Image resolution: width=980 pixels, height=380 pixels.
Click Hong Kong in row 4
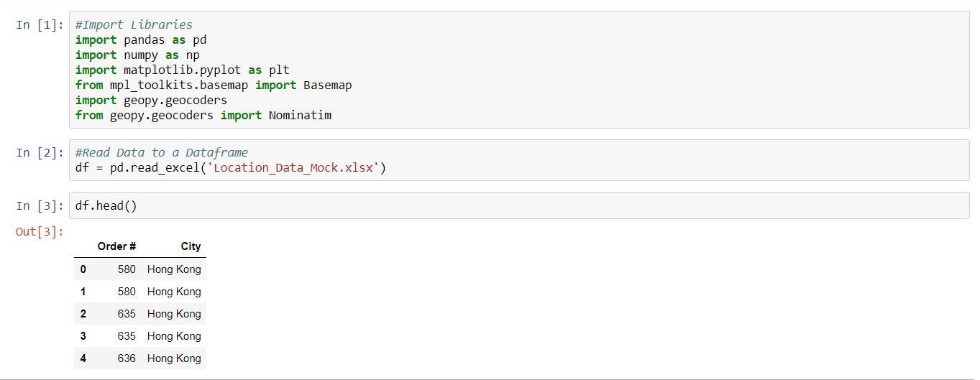[x=174, y=358]
